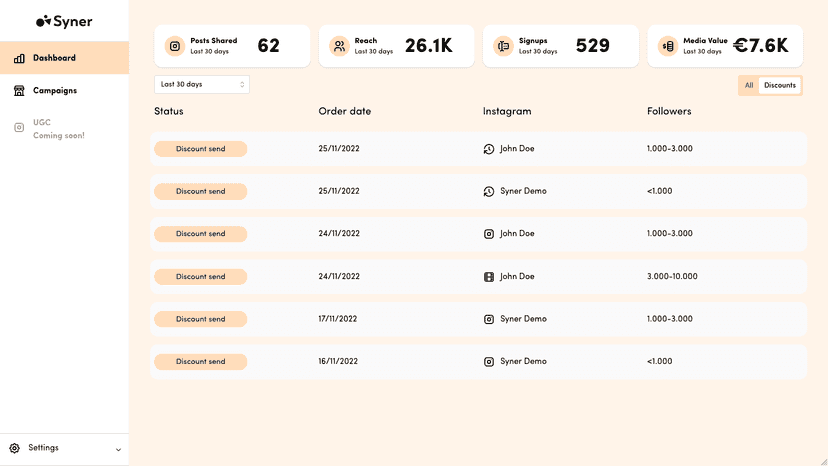Click John Doe name in first row
This screenshot has height=466, width=828.
tap(517, 149)
